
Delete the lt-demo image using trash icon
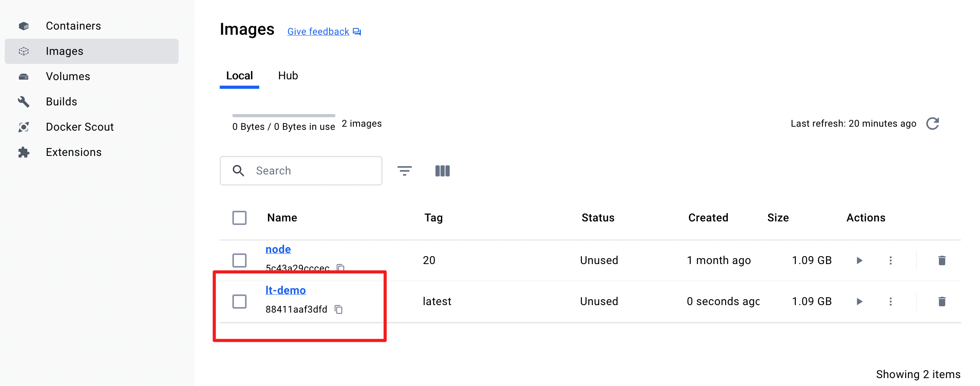pos(942,302)
